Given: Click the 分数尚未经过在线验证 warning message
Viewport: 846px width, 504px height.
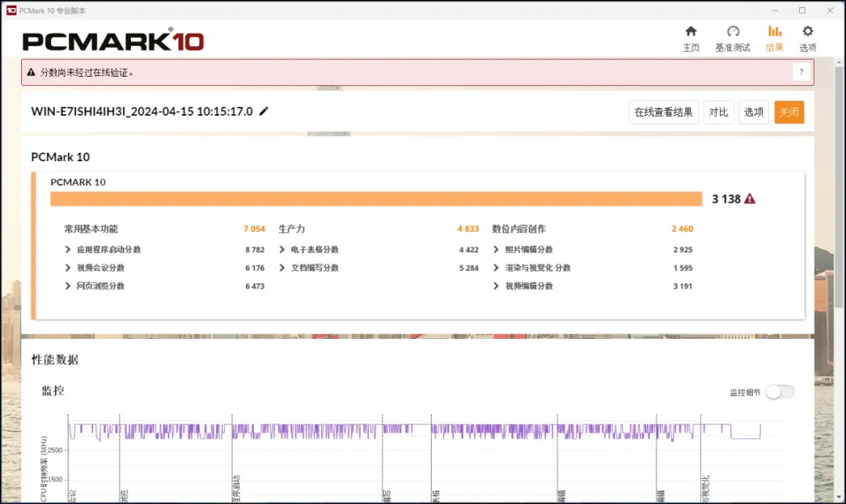Looking at the screenshot, I should (x=86, y=73).
